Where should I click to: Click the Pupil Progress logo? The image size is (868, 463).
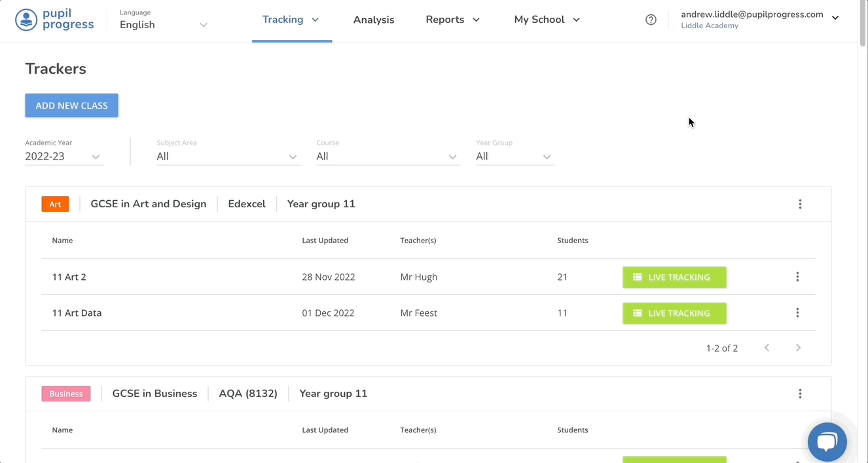[55, 20]
